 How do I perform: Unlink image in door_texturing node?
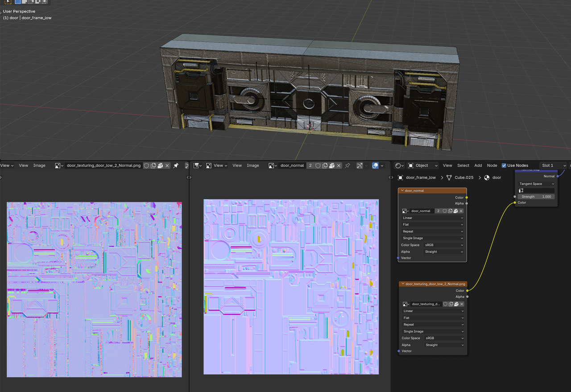pos(462,304)
